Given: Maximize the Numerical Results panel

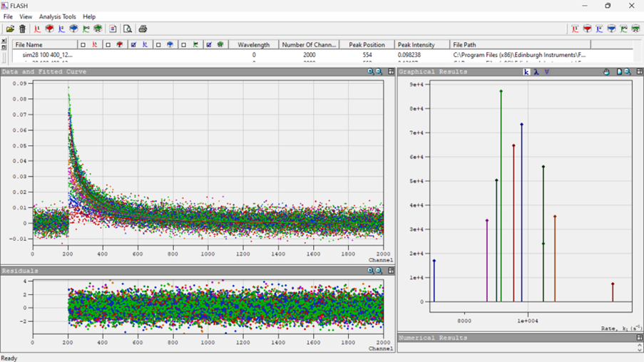Looking at the screenshot, I should (x=640, y=338).
